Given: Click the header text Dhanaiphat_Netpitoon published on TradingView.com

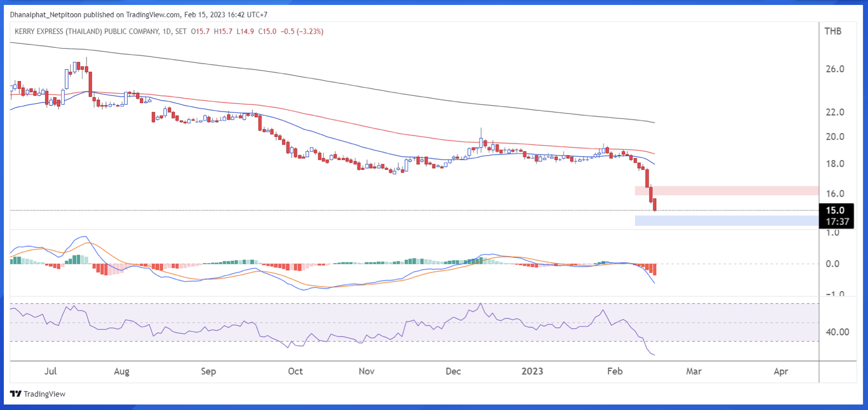Looking at the screenshot, I should pos(95,15).
